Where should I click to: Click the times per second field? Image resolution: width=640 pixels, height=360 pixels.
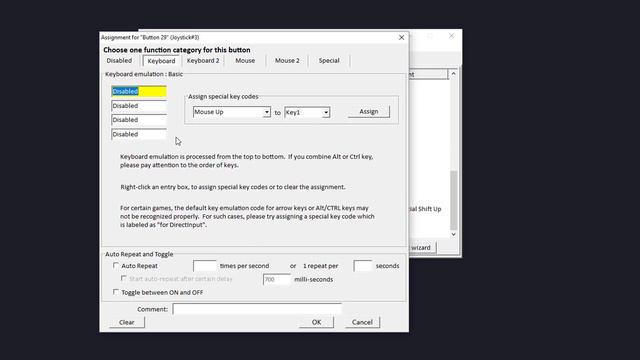tap(204, 266)
